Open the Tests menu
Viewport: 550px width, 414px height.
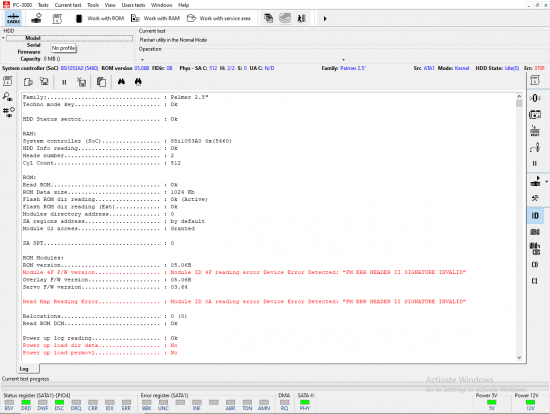coord(43,5)
